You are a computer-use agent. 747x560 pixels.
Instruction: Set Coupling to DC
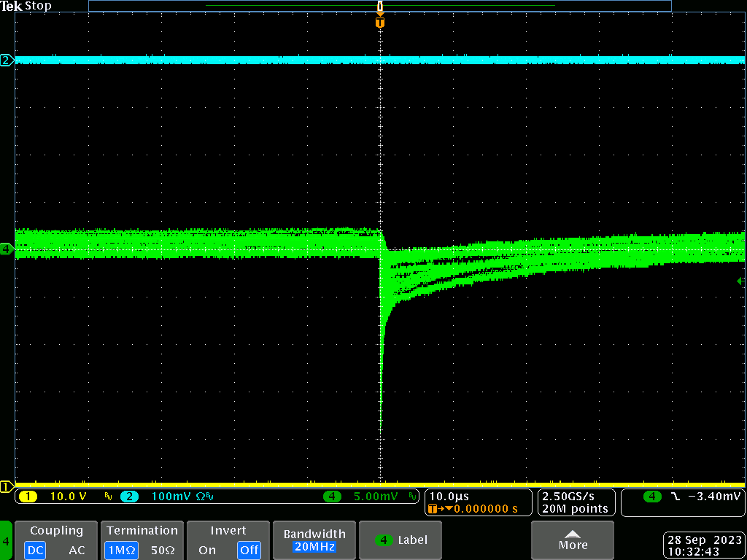35,550
